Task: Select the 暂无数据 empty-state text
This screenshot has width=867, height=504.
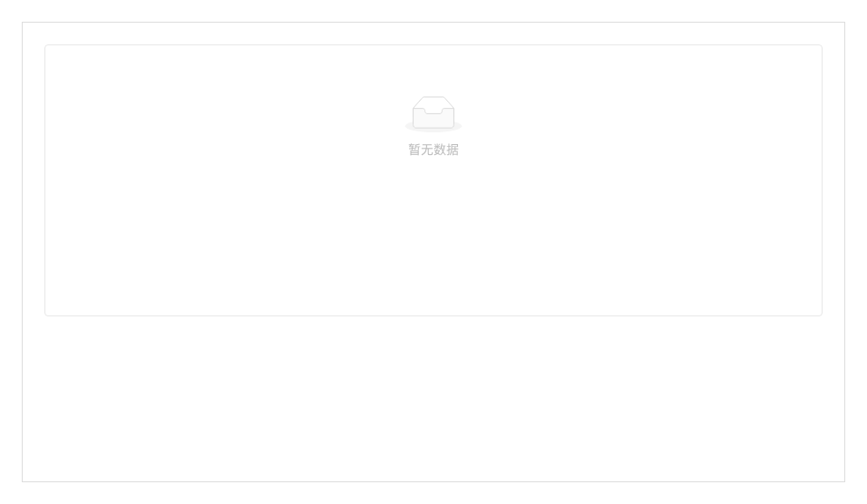Action: click(433, 150)
